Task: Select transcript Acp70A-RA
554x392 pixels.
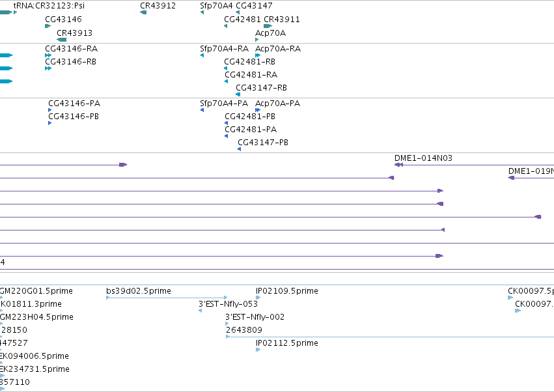Action: pos(278,48)
